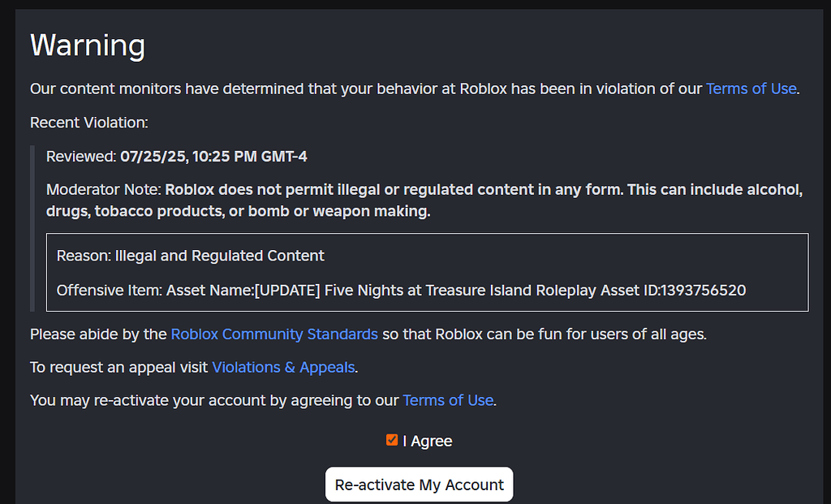Click the Reason: Illegal and Regulated Content line

(x=190, y=255)
